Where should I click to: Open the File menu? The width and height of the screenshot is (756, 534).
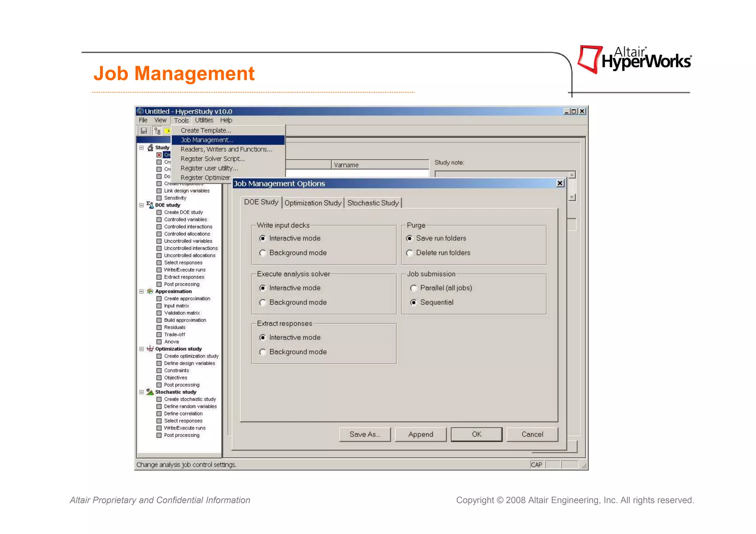pyautogui.click(x=143, y=120)
